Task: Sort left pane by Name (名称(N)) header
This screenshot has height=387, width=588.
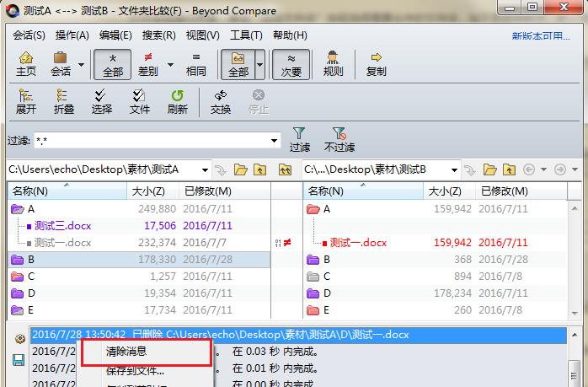Action: [x=67, y=191]
